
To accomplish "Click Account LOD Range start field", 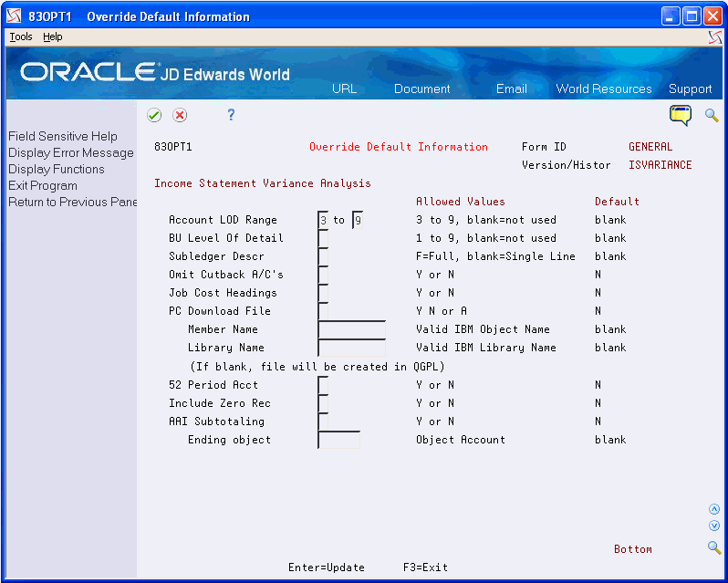I will tap(323, 220).
